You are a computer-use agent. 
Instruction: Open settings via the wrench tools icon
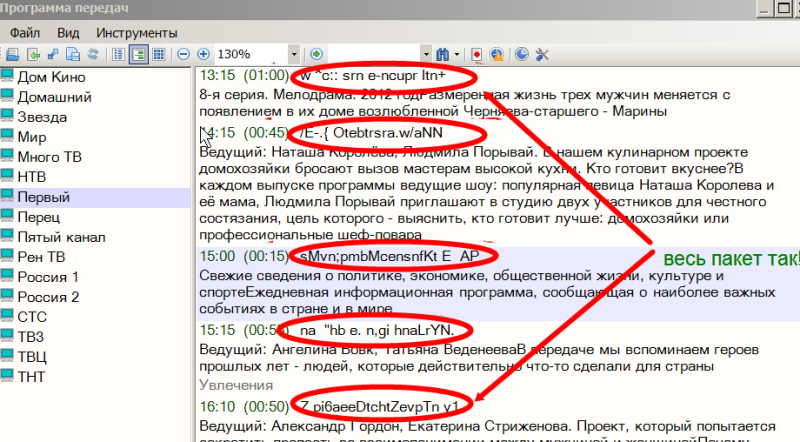coord(543,53)
